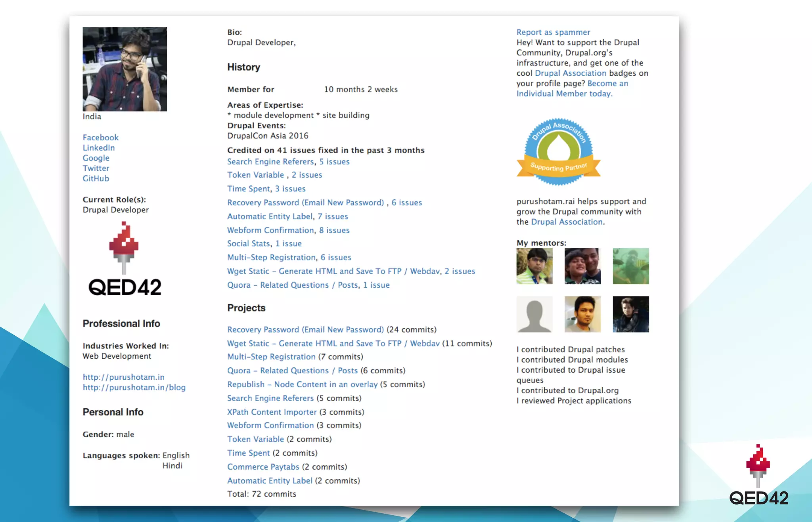The height and width of the screenshot is (522, 812).
Task: Click the QED42 logo in bottom-right corner
Action: (x=758, y=476)
